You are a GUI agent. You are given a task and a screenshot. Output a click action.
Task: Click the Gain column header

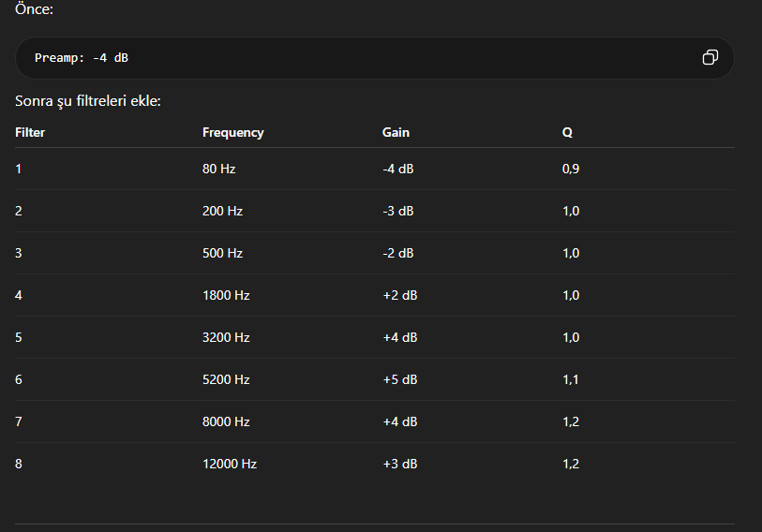[396, 132]
